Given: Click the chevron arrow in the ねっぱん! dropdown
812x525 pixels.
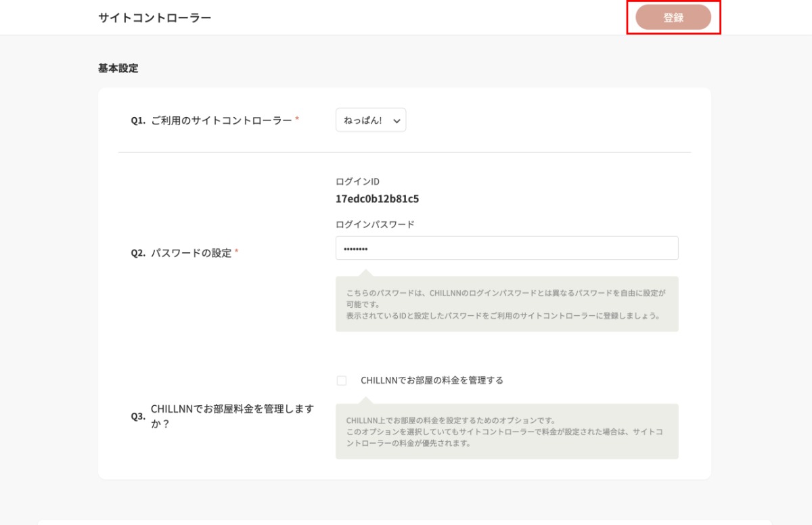Looking at the screenshot, I should coord(397,121).
